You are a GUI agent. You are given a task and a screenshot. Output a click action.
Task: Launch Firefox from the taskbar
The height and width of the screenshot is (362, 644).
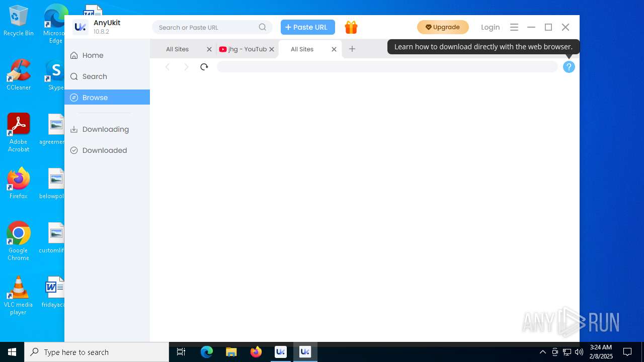256,352
